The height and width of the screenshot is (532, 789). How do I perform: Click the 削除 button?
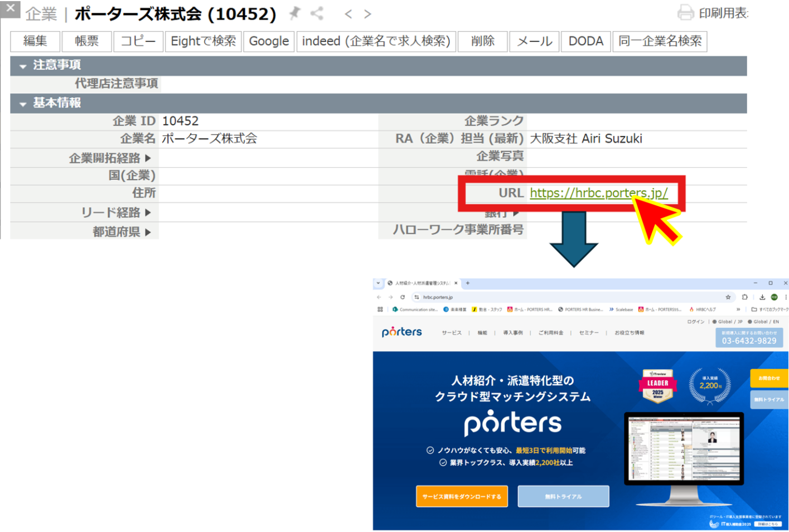point(482,41)
